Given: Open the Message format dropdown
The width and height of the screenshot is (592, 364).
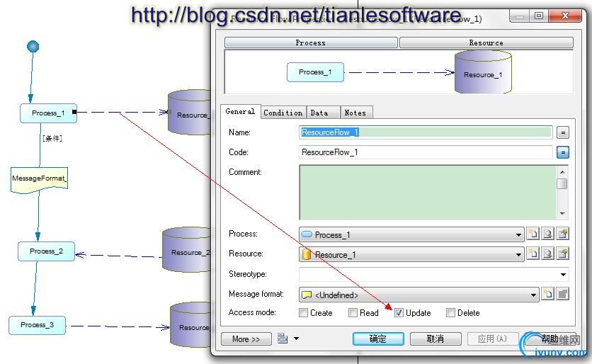Looking at the screenshot, I should 533,295.
